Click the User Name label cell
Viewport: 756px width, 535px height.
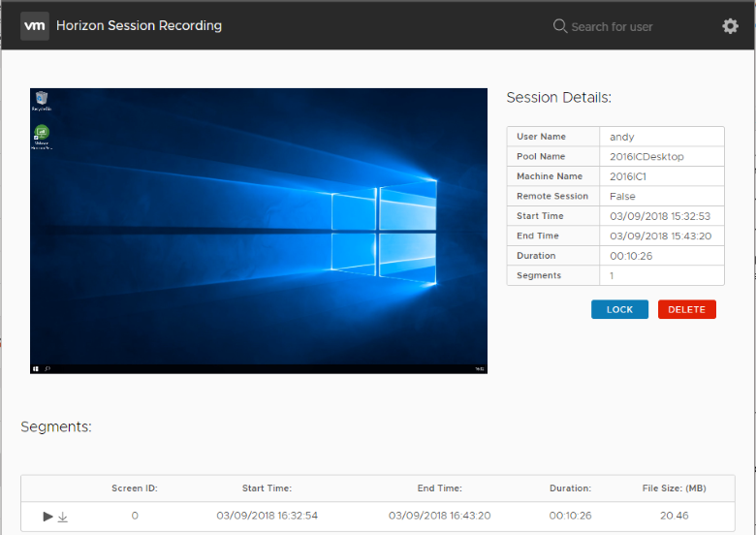[553, 137]
